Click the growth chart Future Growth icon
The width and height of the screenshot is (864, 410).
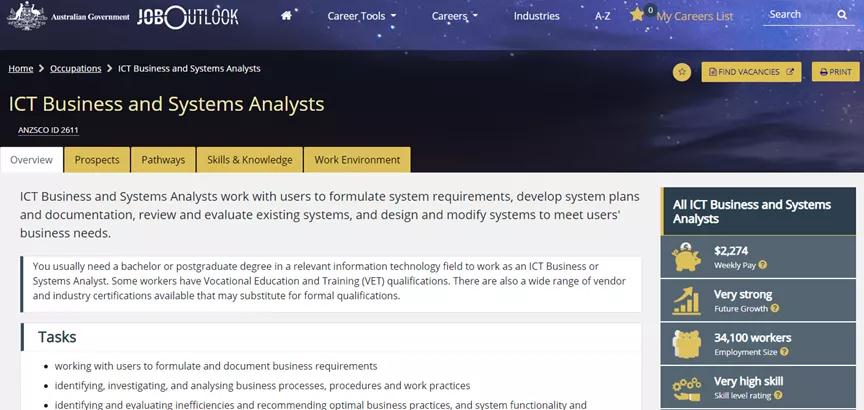tap(686, 300)
